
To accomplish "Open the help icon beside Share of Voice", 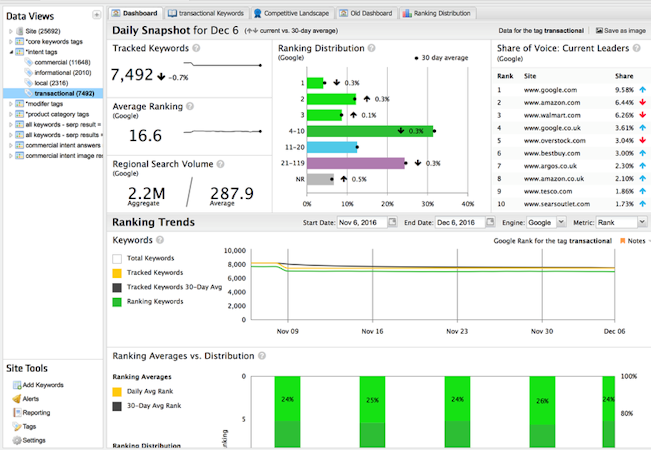I will point(636,48).
